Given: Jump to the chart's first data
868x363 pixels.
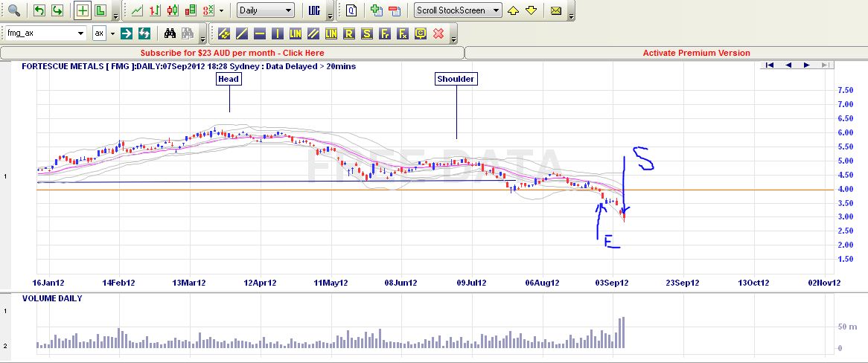Looking at the screenshot, I should (770, 65).
